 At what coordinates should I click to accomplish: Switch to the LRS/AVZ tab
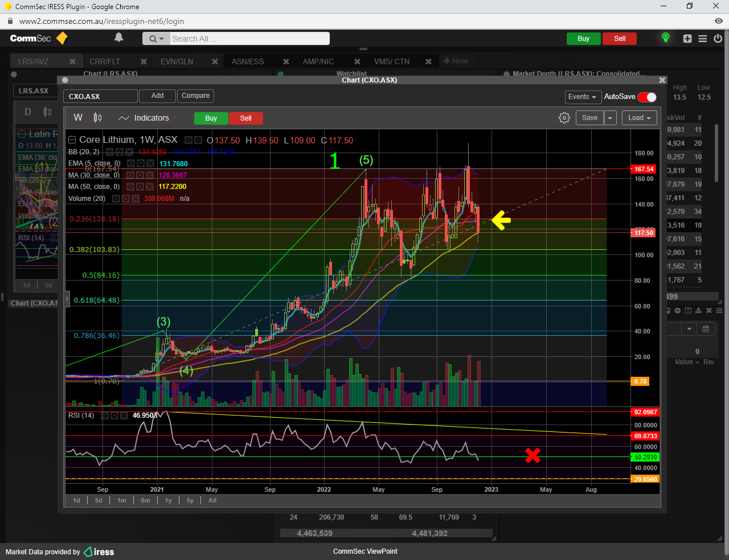pos(34,61)
